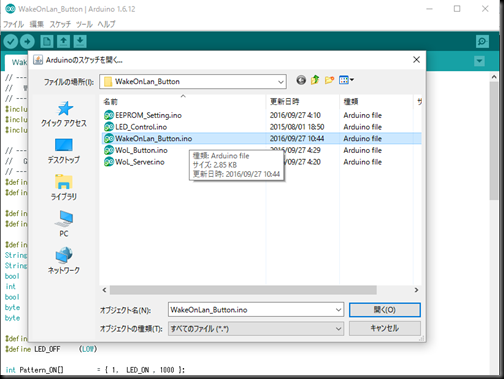Viewport: 504px width, 379px height.
Task: Go back with the dialog's back arrow icon
Action: pyautogui.click(x=301, y=80)
